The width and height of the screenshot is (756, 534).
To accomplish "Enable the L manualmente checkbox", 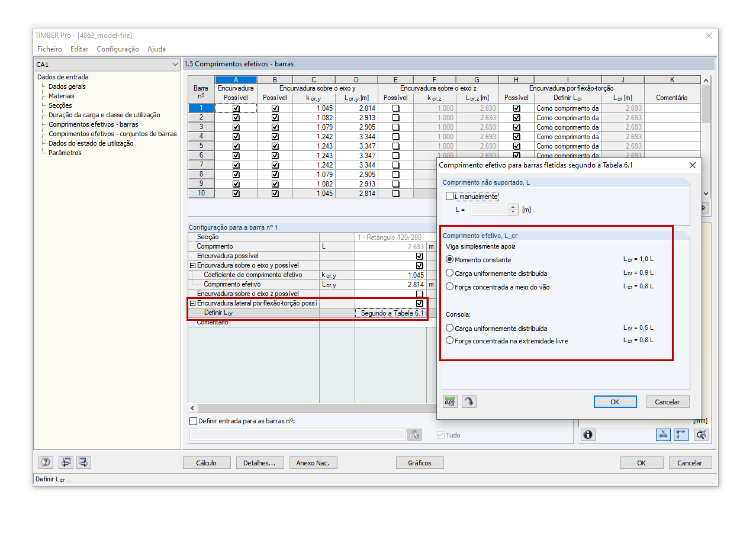I will 450,196.
